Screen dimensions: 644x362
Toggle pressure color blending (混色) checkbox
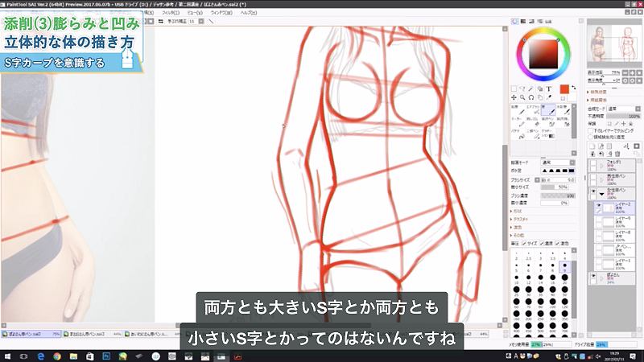click(x=557, y=244)
